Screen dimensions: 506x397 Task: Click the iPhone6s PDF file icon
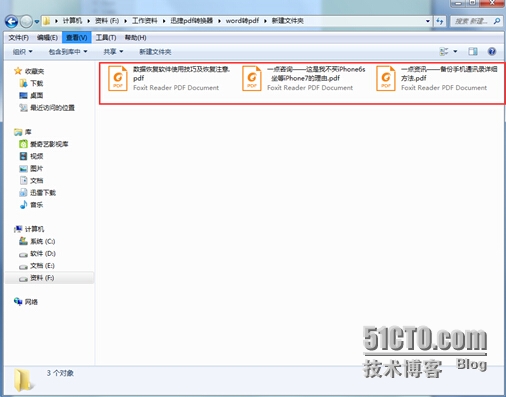click(252, 79)
